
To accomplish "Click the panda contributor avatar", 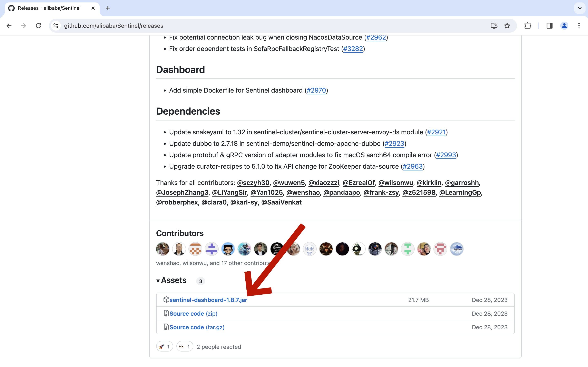I will (x=358, y=249).
